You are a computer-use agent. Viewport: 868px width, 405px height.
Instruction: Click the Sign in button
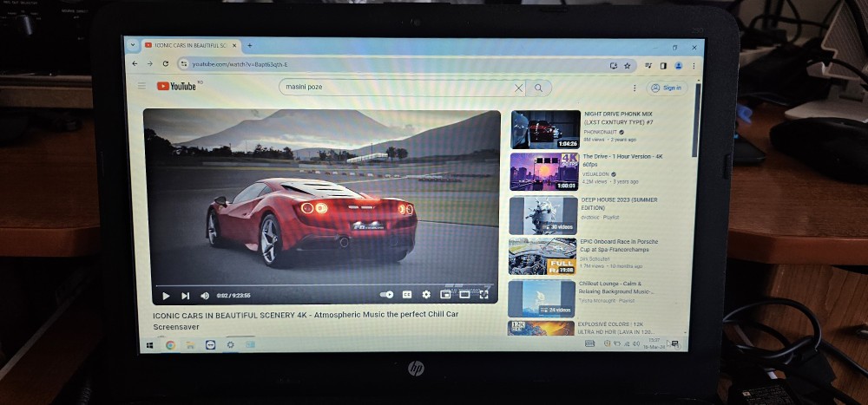[667, 88]
